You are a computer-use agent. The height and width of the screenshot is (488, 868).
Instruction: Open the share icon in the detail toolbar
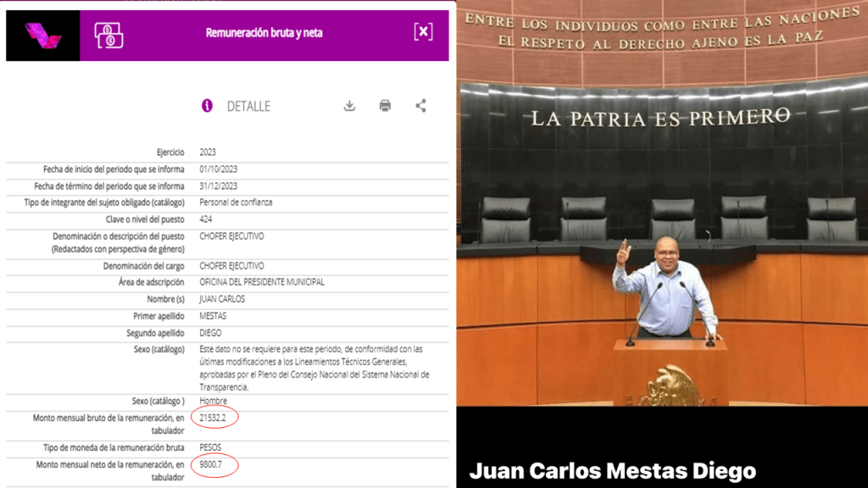coord(420,106)
